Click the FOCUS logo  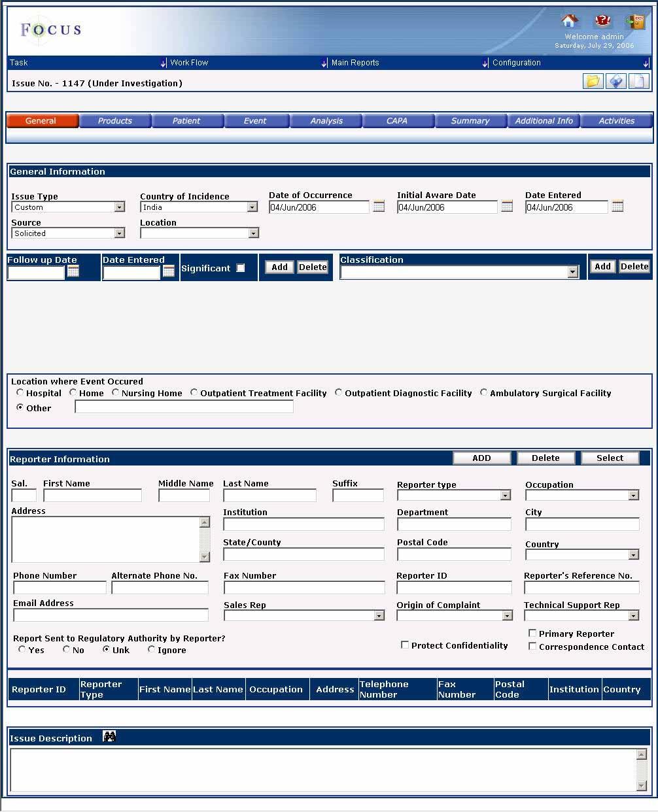tap(50, 29)
